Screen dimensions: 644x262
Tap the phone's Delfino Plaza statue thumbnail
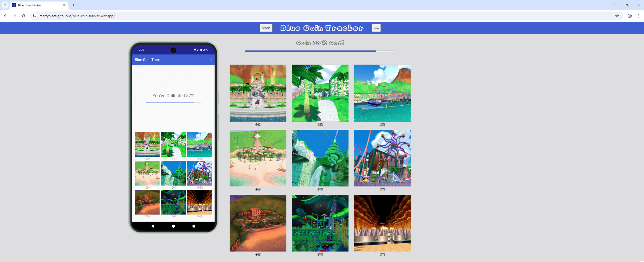[147, 144]
